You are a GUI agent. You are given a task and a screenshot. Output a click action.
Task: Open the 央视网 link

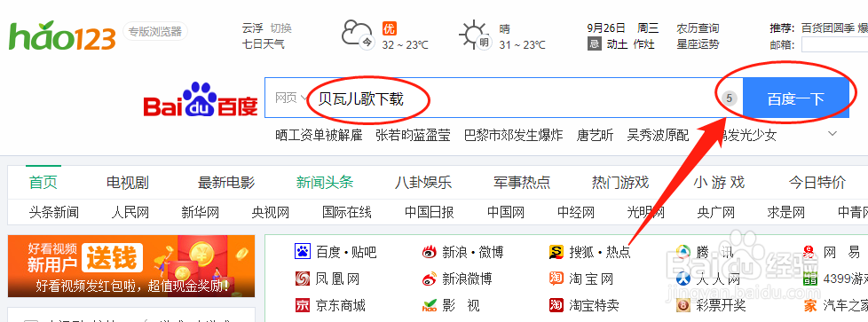pos(271,212)
